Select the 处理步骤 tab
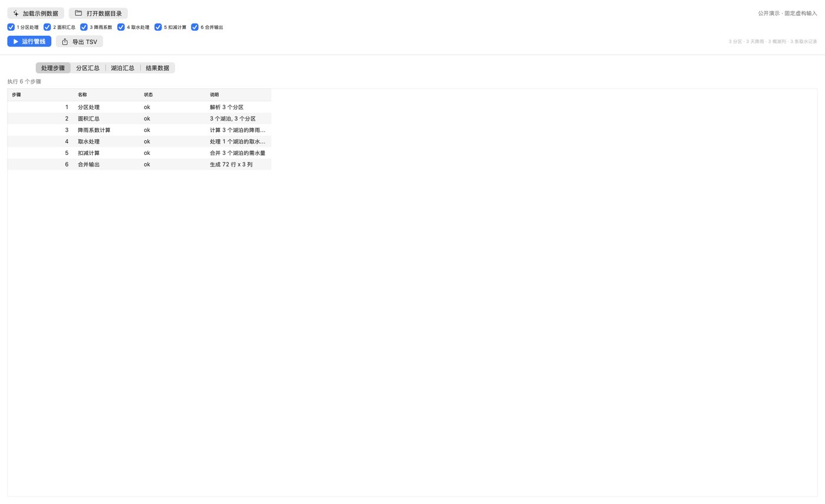 click(x=53, y=68)
